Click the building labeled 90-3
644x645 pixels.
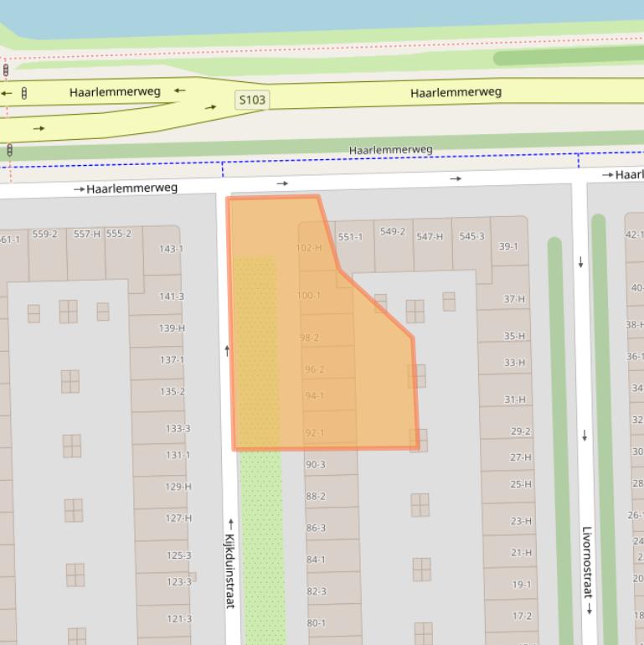click(316, 465)
